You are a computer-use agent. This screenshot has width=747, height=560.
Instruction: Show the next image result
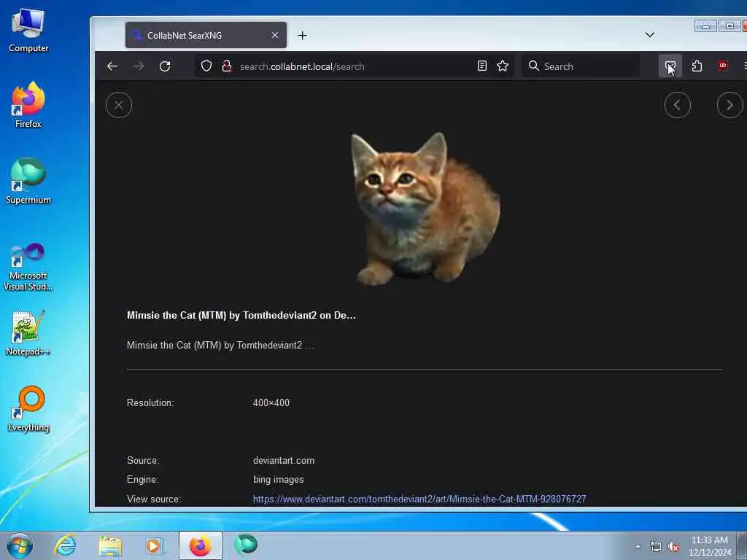click(729, 105)
